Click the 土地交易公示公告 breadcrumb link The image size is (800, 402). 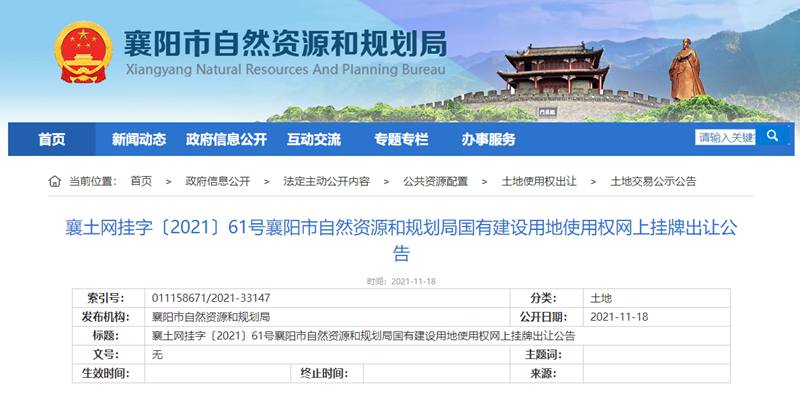point(653,181)
